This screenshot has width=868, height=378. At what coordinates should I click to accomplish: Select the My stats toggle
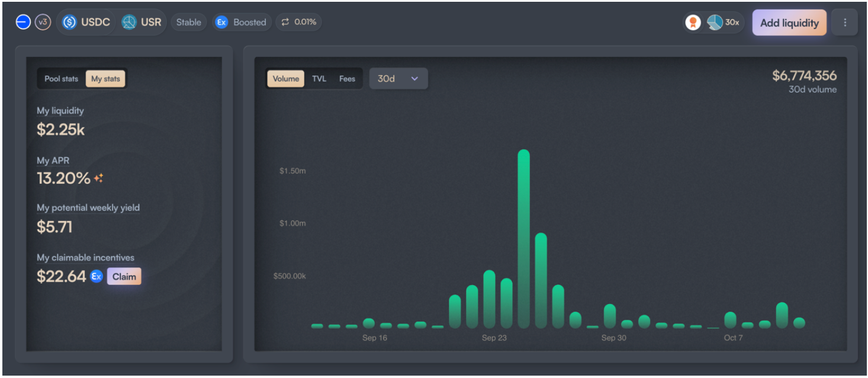point(105,79)
